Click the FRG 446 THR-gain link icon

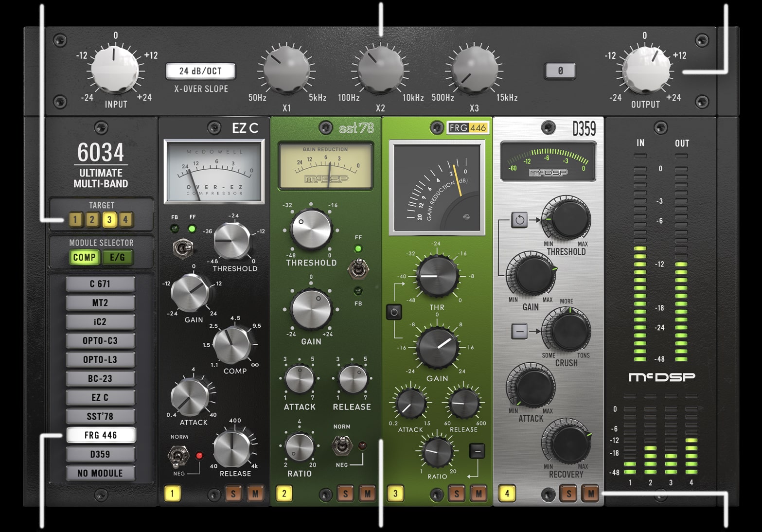tap(394, 312)
